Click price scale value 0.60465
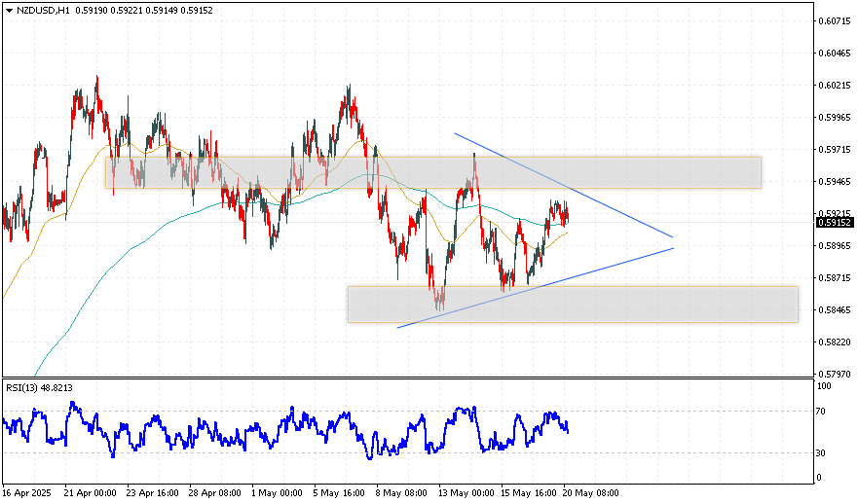 (x=834, y=53)
